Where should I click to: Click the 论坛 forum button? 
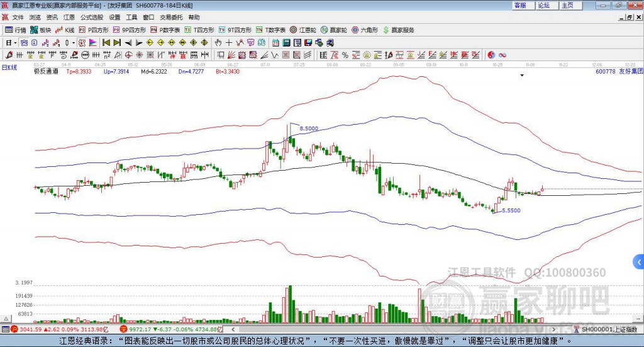coord(547,5)
